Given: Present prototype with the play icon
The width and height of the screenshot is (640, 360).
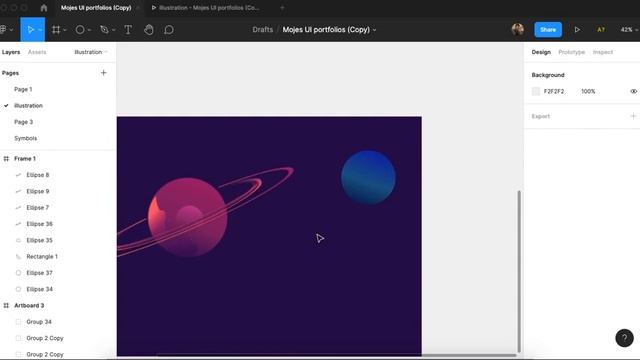Looking at the screenshot, I should tap(577, 29).
